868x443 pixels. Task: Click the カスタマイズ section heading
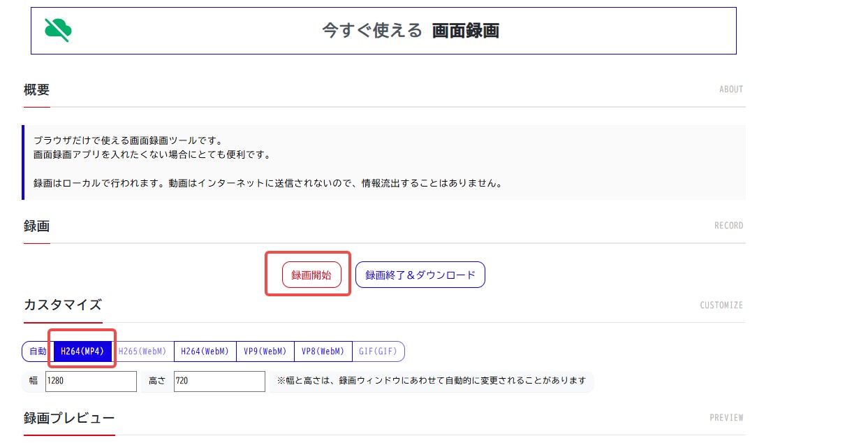63,305
